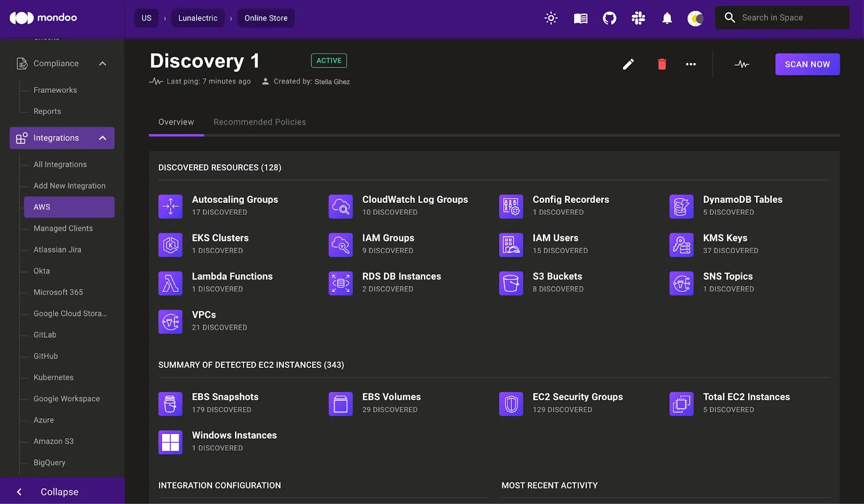The image size is (864, 504).
Task: Open Managed Clients in sidebar
Action: coord(63,228)
